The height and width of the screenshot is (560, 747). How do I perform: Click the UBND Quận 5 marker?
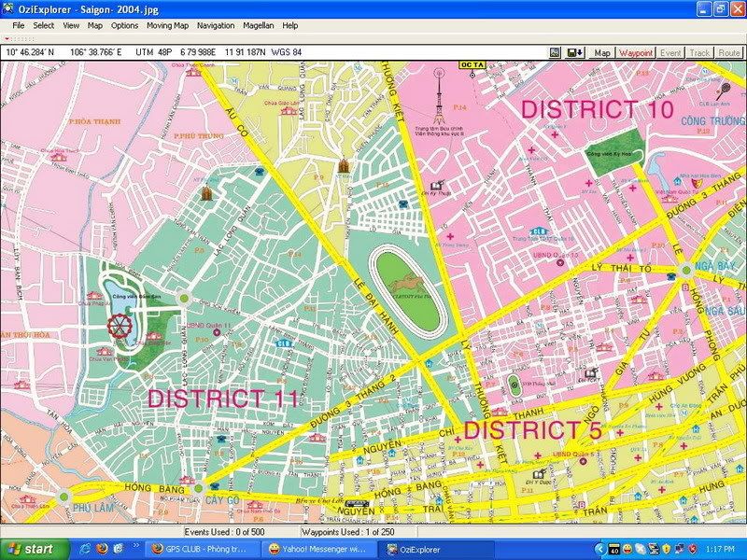pyautogui.click(x=583, y=461)
